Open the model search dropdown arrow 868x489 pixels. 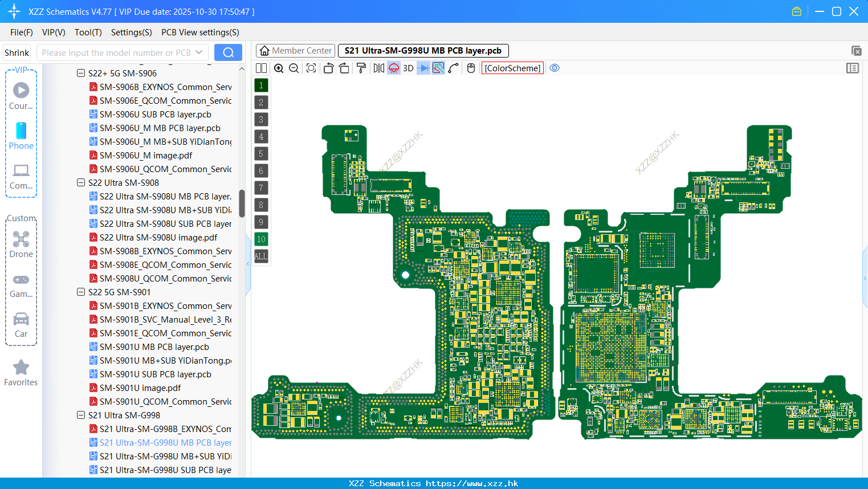click(x=199, y=52)
